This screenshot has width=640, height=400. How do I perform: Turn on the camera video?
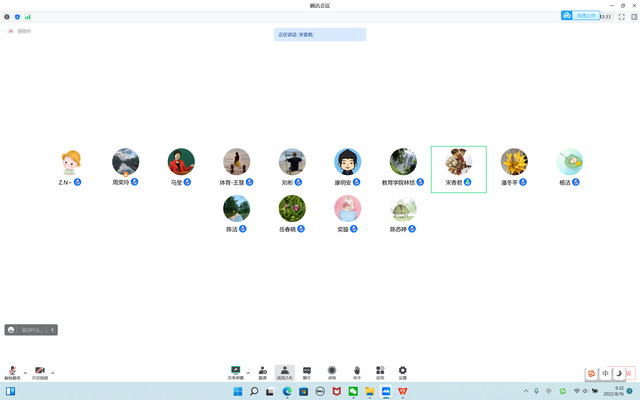coord(40,371)
